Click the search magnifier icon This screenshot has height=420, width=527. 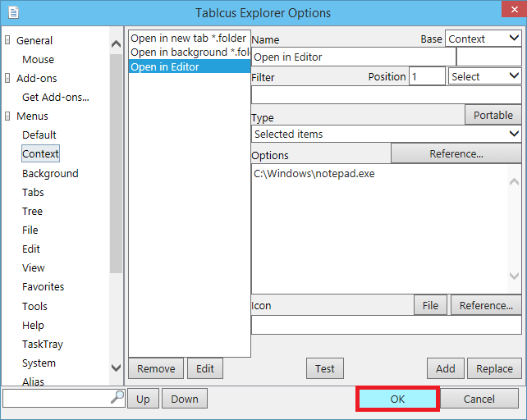tap(117, 397)
